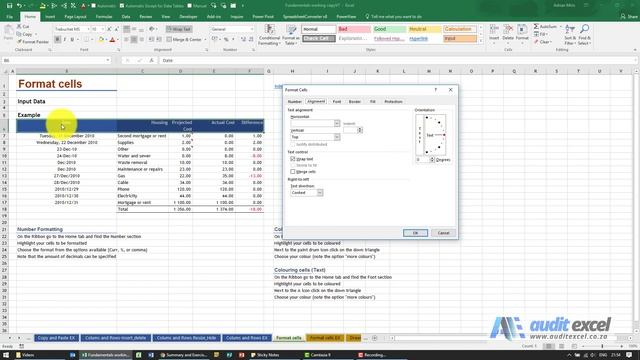This screenshot has height=360, width=640.
Task: Toggle the Wrap Text ribbon button
Action: tap(179, 29)
